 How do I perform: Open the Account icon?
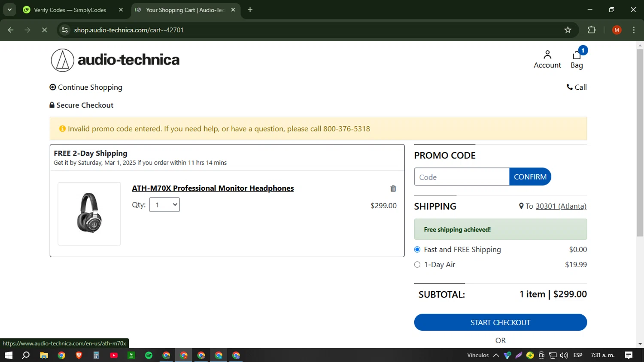[x=547, y=60]
